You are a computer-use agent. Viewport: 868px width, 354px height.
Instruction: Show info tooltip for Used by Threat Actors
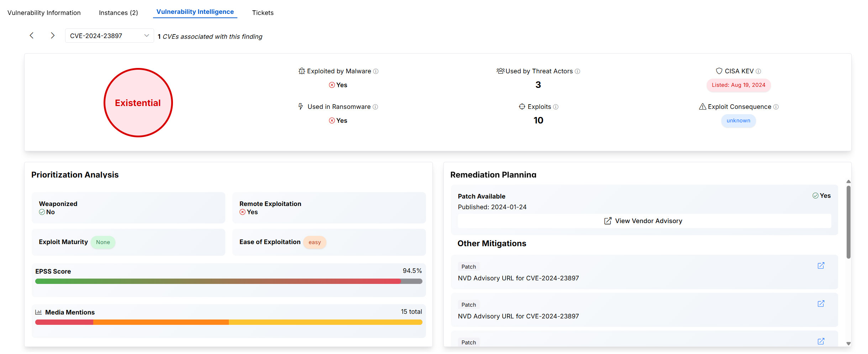[x=578, y=72]
